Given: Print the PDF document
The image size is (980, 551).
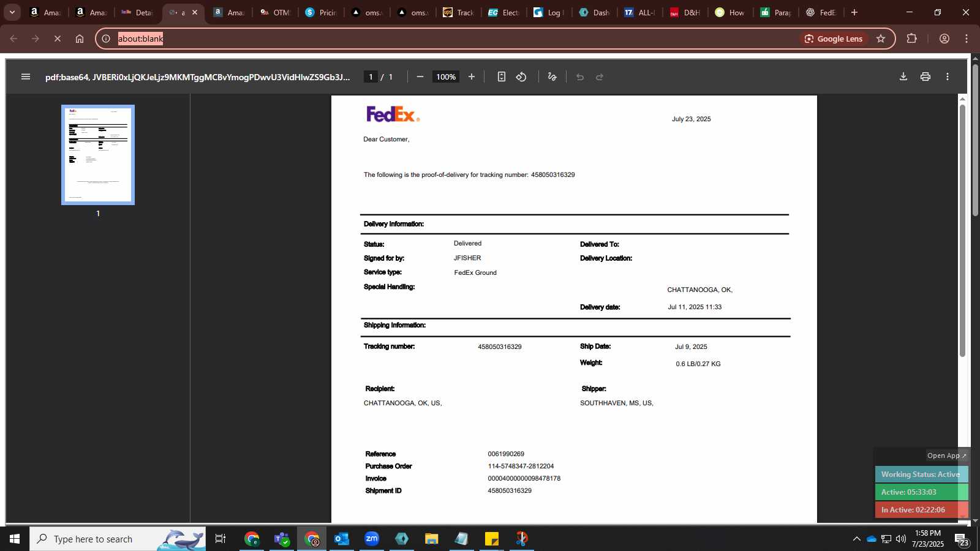Looking at the screenshot, I should pyautogui.click(x=925, y=77).
